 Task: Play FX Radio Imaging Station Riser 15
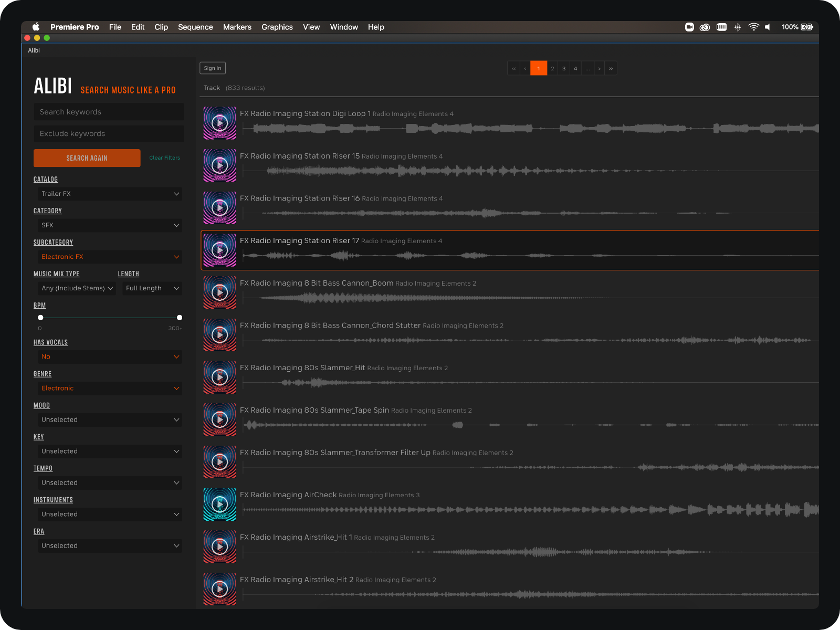[220, 165]
